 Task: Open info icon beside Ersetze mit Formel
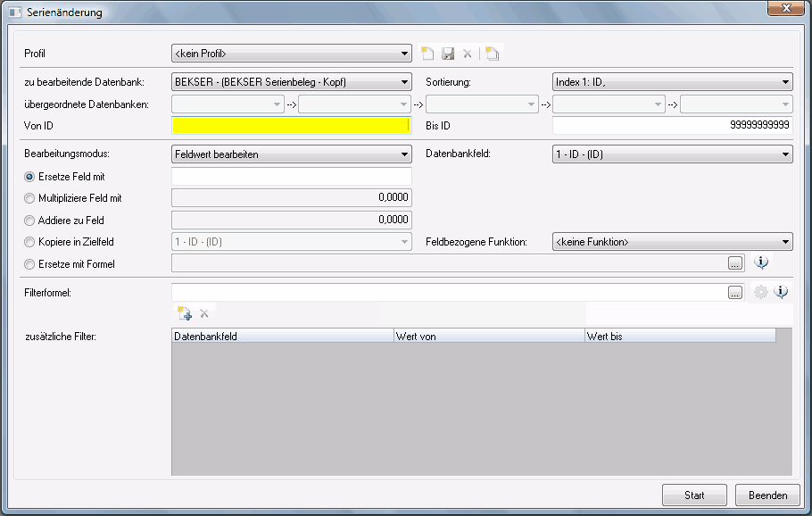coord(761,262)
